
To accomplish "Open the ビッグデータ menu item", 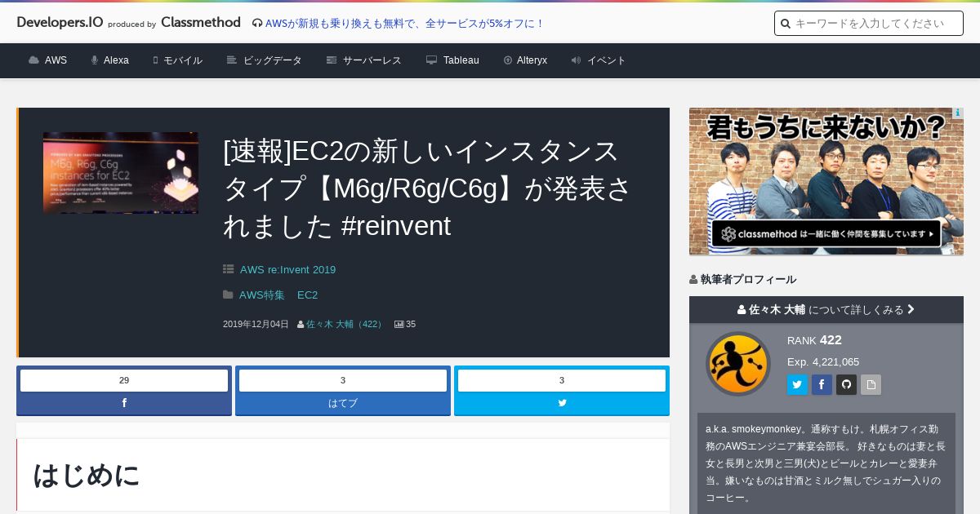I will [265, 60].
